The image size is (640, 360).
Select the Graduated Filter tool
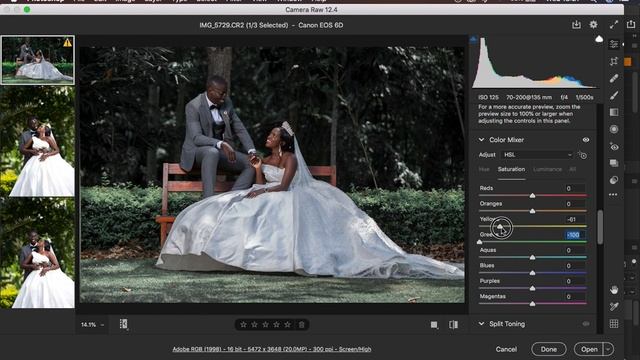pyautogui.click(x=613, y=112)
